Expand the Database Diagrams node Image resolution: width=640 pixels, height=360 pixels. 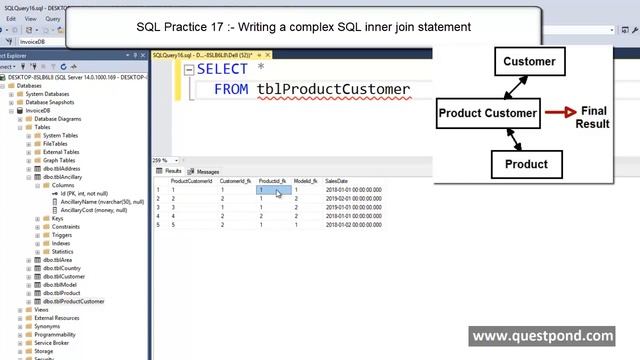click(x=20, y=119)
